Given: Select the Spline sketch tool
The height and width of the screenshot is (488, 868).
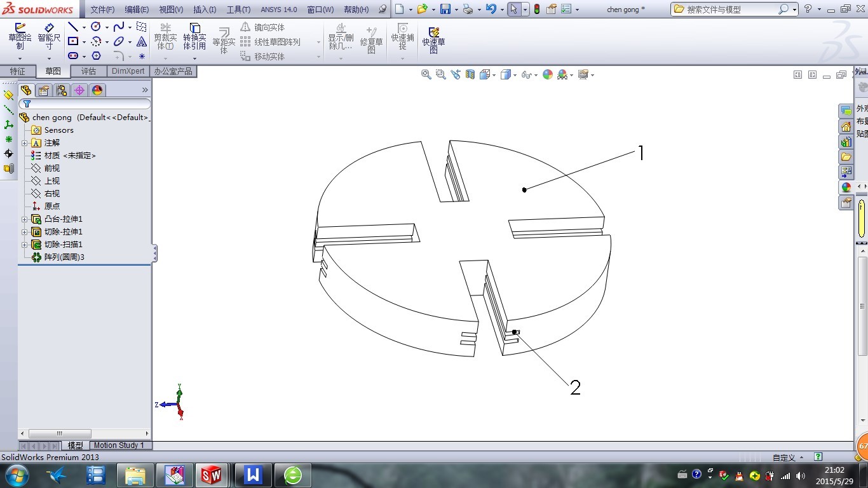Looking at the screenshot, I should click(118, 27).
